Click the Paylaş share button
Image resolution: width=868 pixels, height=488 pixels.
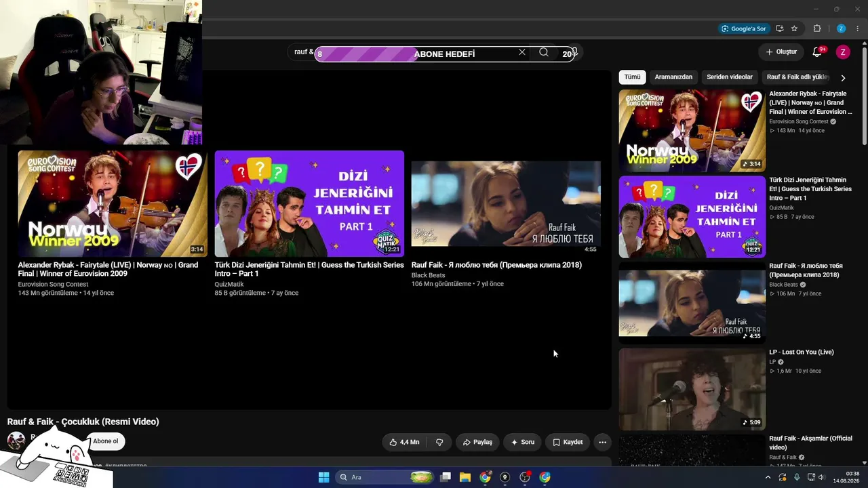[x=477, y=442]
